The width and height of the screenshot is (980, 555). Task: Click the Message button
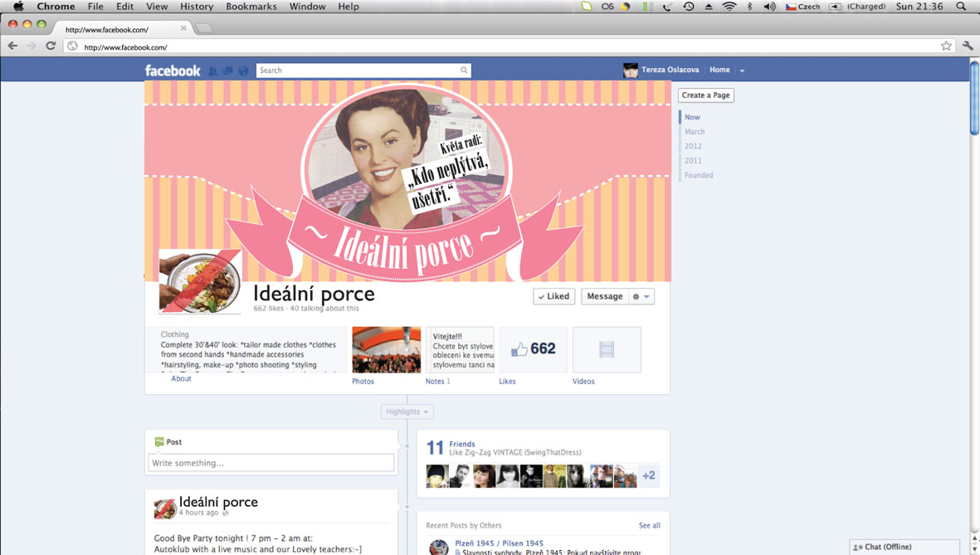(604, 296)
